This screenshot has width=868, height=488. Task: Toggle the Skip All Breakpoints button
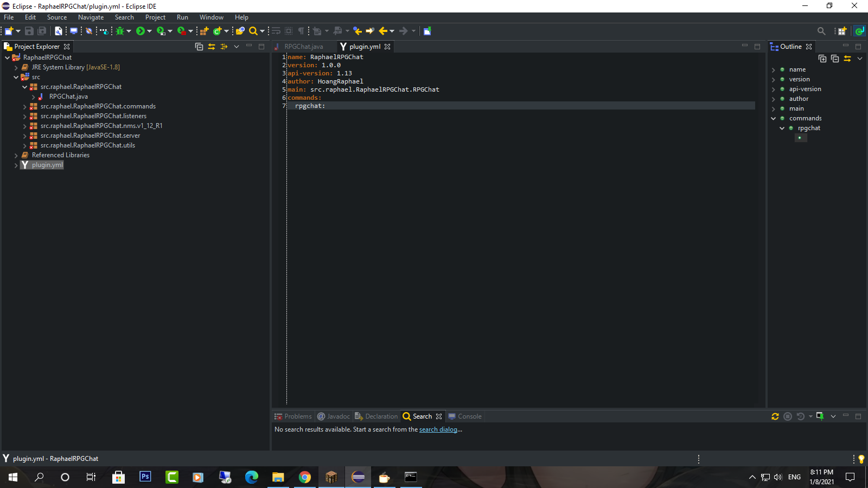coord(89,31)
